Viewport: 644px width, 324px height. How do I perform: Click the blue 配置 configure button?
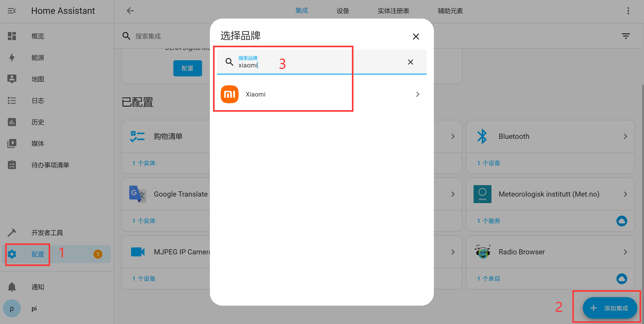point(187,68)
